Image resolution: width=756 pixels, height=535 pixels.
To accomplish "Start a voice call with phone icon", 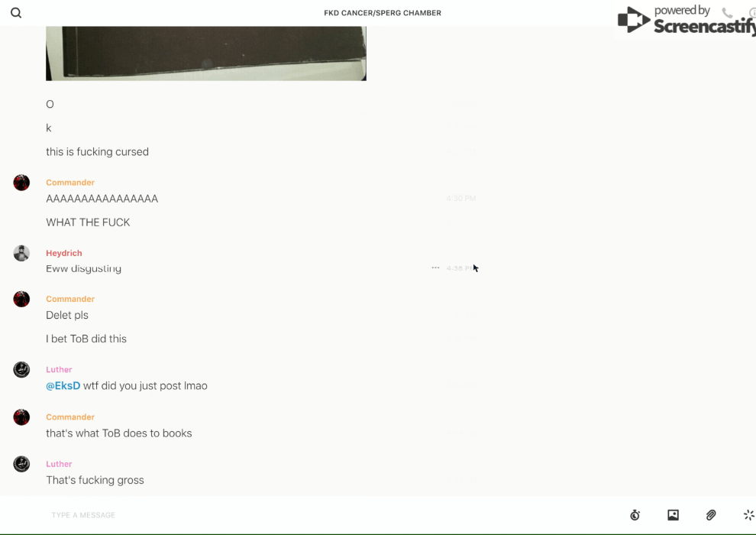I will pos(727,12).
